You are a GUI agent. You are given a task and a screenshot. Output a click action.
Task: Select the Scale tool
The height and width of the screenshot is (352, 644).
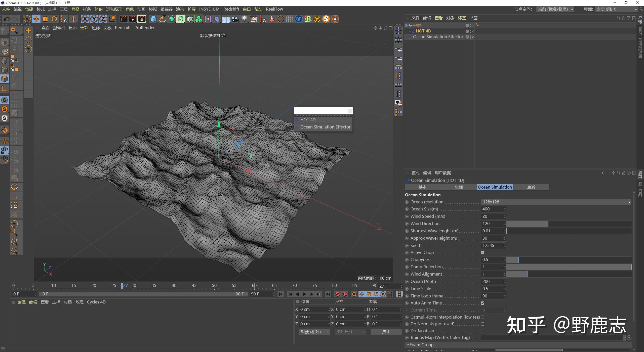tap(45, 19)
